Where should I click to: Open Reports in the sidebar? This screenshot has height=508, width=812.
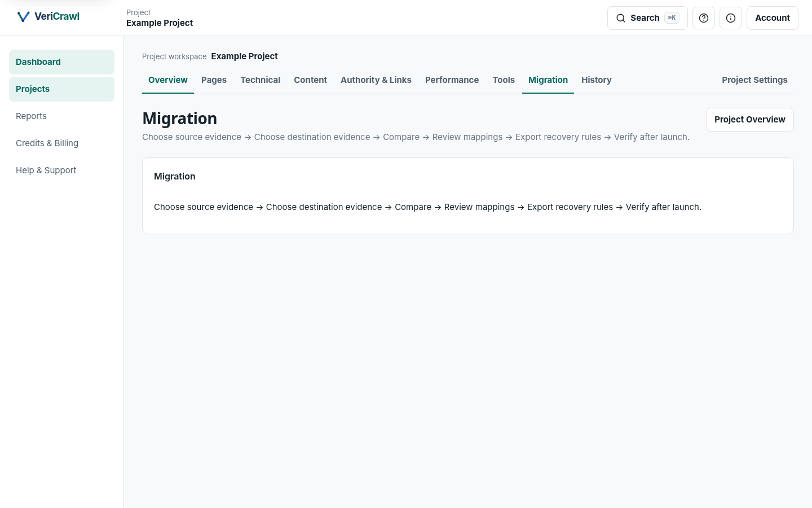click(x=61, y=116)
